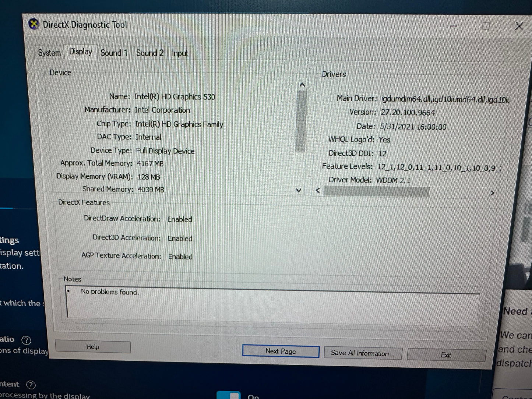The width and height of the screenshot is (532, 399).
Task: Click the scroll-up arrow in the Device panel
Action: point(301,84)
